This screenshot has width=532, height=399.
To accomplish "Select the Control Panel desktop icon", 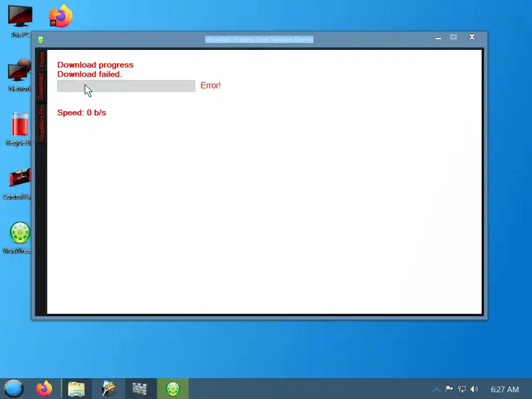I will pos(19,183).
